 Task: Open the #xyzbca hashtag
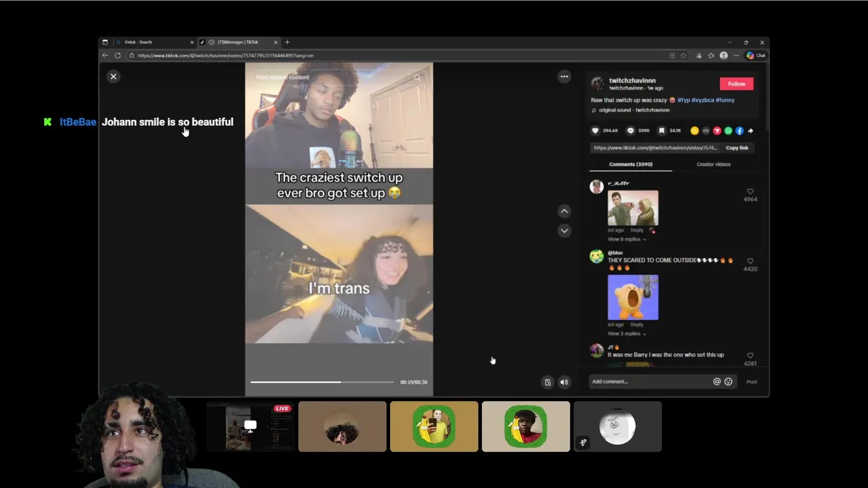[703, 100]
